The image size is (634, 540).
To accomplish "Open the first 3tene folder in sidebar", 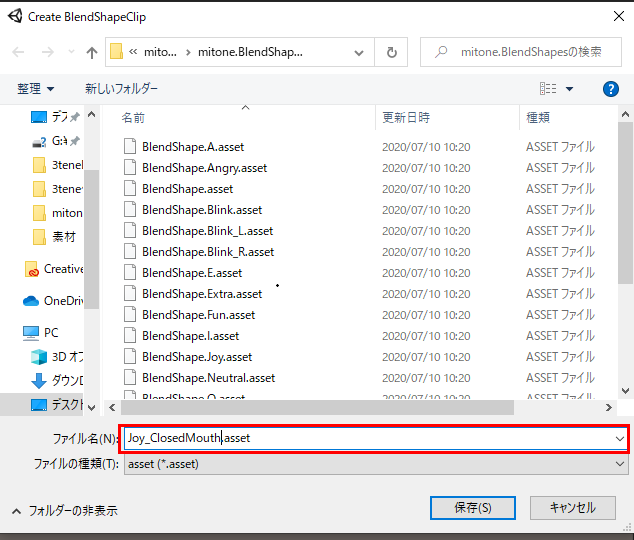I will [57, 165].
